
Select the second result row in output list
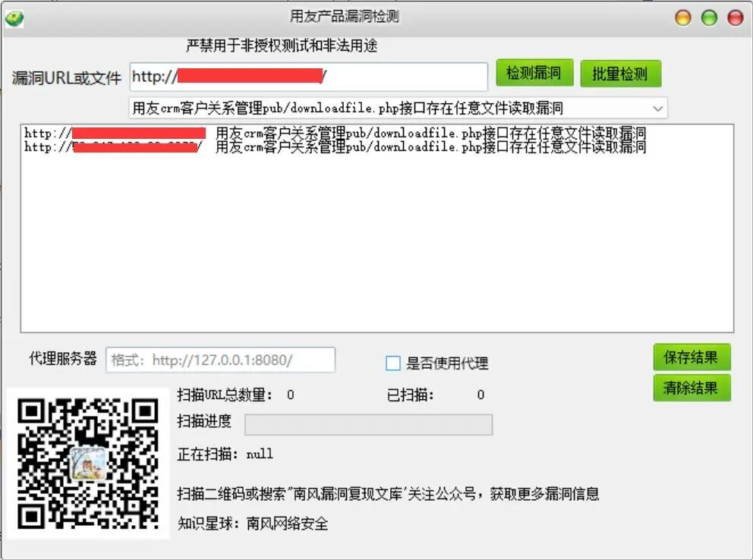[x=336, y=146]
